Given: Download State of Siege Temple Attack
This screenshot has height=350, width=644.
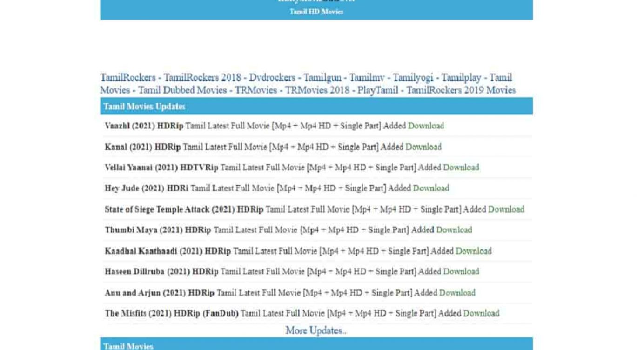Looking at the screenshot, I should [x=506, y=209].
